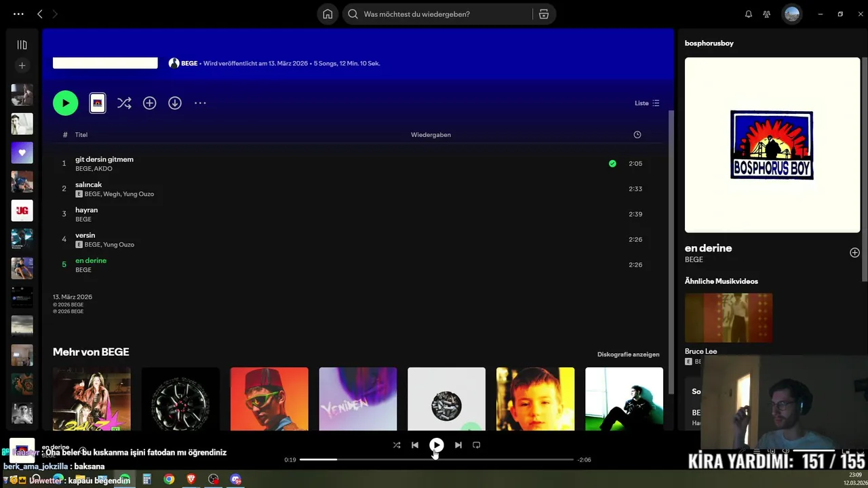The width and height of the screenshot is (868, 488).
Task: Open the boy portrait album cover
Action: pos(535,399)
